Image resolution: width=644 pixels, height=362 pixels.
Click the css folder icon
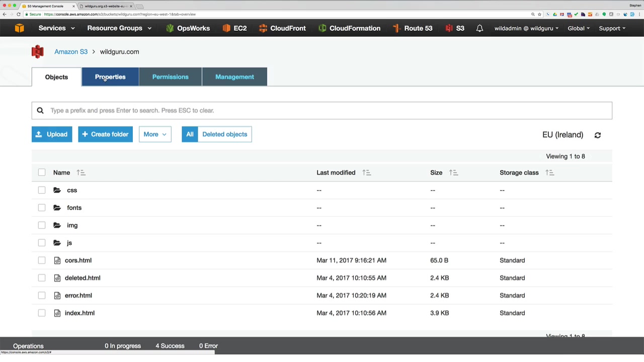(x=57, y=190)
